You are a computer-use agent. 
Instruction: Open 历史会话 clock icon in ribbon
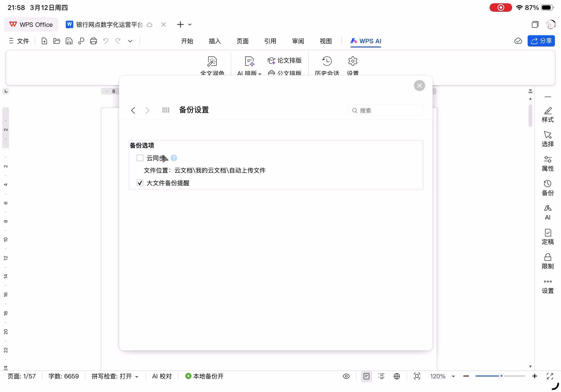(x=327, y=61)
